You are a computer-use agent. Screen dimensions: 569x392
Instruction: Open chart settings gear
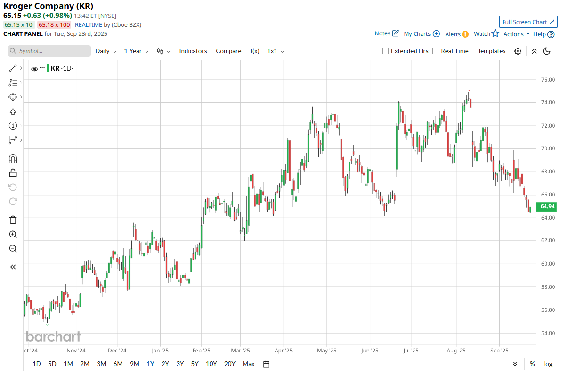pos(518,51)
